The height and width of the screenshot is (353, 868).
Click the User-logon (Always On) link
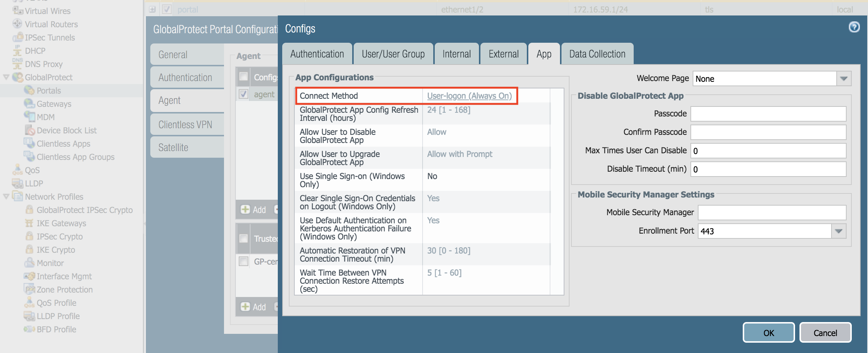(469, 96)
